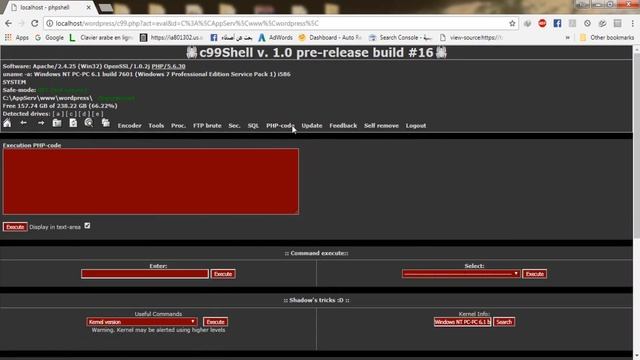Open a new Chrome tab
The width and height of the screenshot is (640, 360).
(105, 7)
